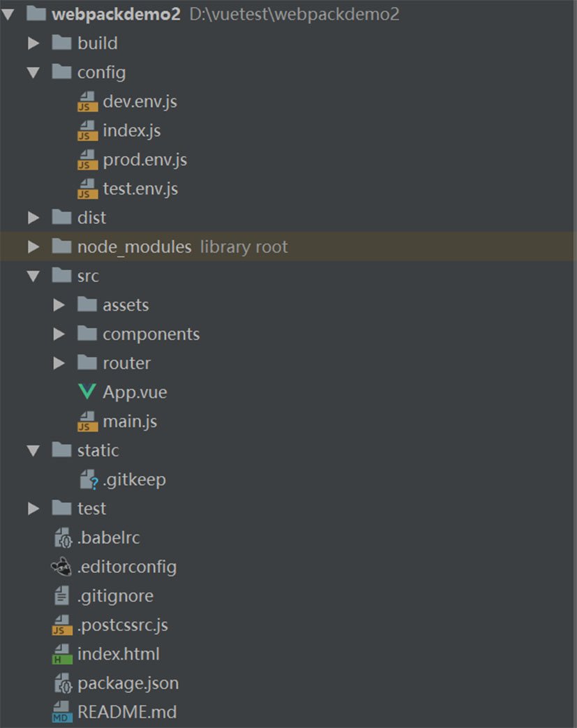Select the components folder label
Viewport: 577px width, 728px height.
(x=151, y=334)
